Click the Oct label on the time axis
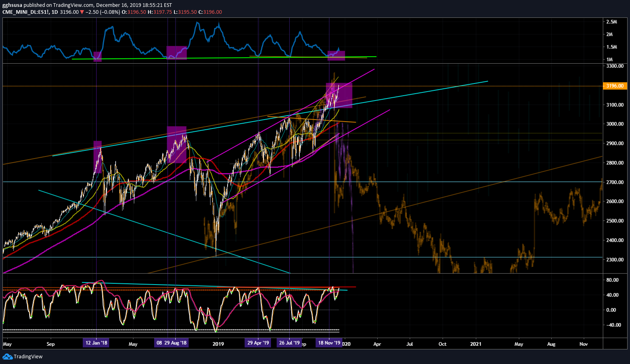The height and width of the screenshot is (364, 630). [443, 344]
